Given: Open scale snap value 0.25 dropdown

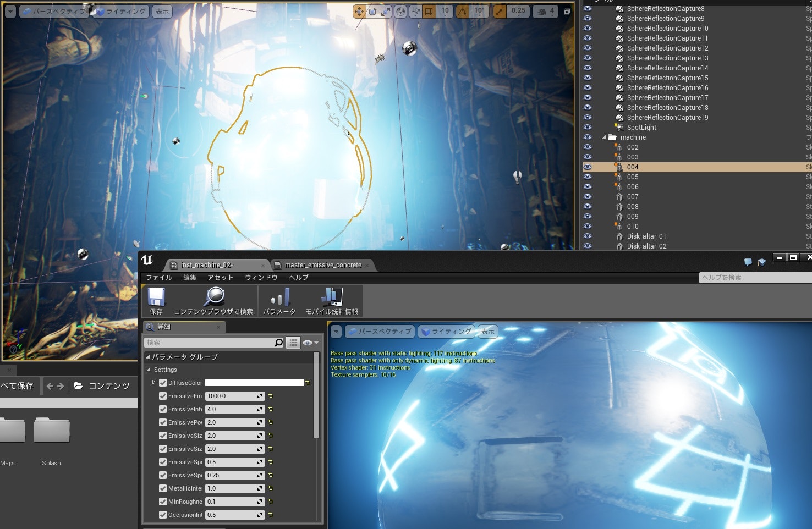Looking at the screenshot, I should point(518,12).
